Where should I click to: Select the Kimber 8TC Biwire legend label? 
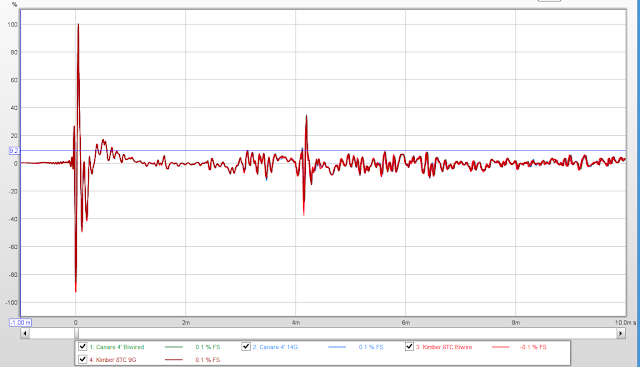444,347
